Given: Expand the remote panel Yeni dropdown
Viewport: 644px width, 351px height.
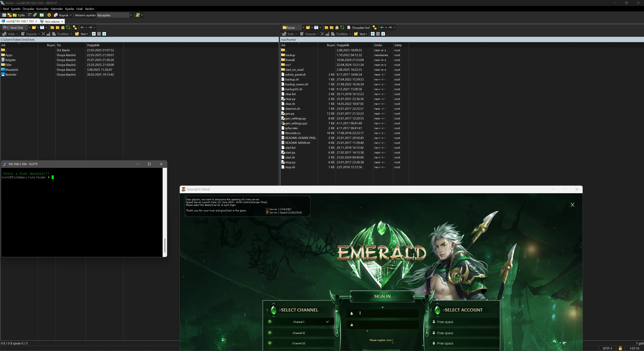Looking at the screenshot, I should 366,34.
